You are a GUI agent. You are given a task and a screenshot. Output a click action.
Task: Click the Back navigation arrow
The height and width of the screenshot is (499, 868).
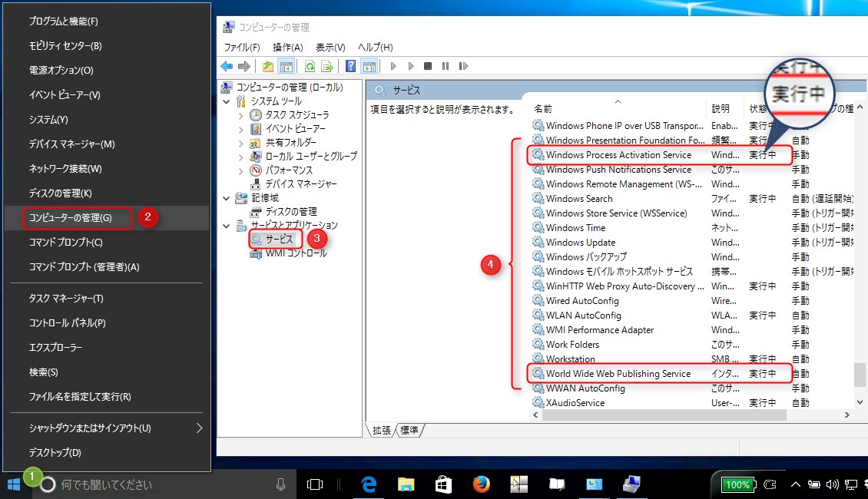pyautogui.click(x=226, y=65)
